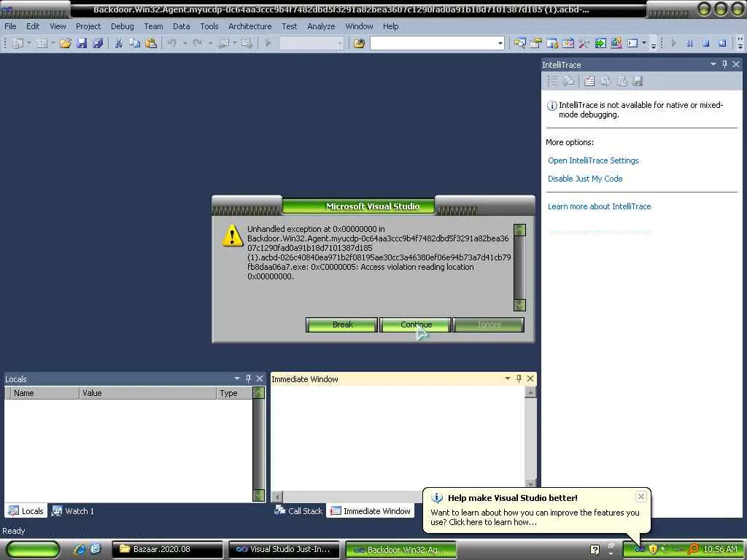Close the Help make Visual Studio better balloon

pyautogui.click(x=641, y=497)
